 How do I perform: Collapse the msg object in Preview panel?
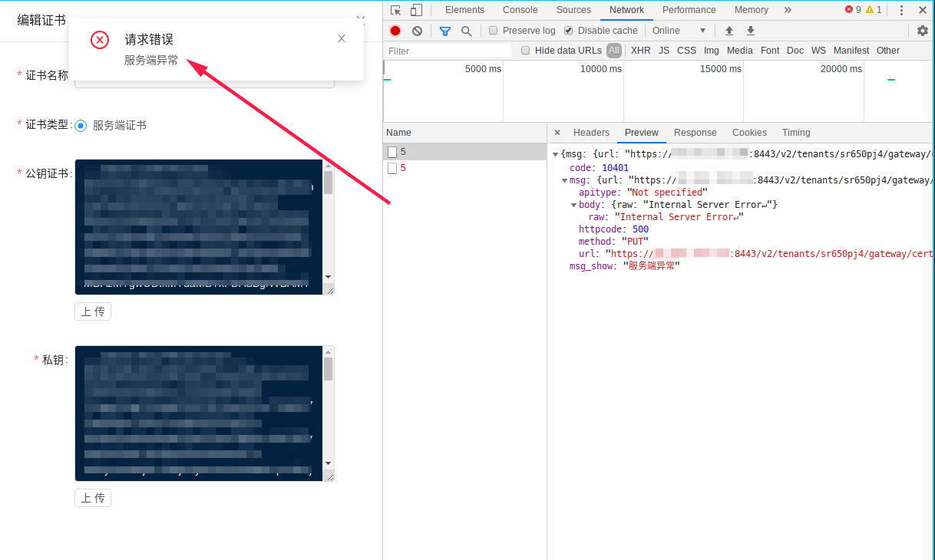(564, 180)
